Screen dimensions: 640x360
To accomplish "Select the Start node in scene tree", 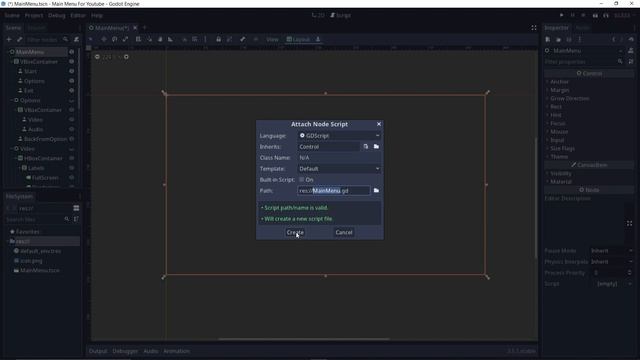I will (30, 71).
